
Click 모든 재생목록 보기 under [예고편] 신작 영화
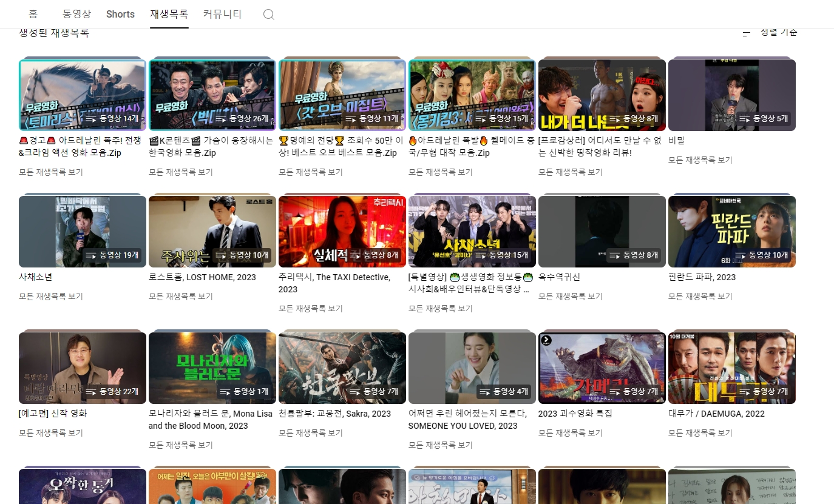(x=51, y=433)
